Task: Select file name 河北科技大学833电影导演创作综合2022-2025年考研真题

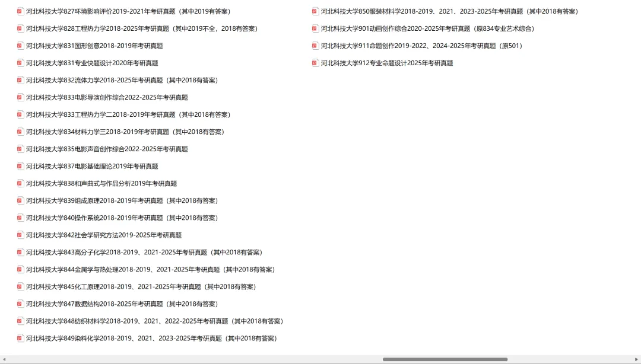Action: click(107, 97)
